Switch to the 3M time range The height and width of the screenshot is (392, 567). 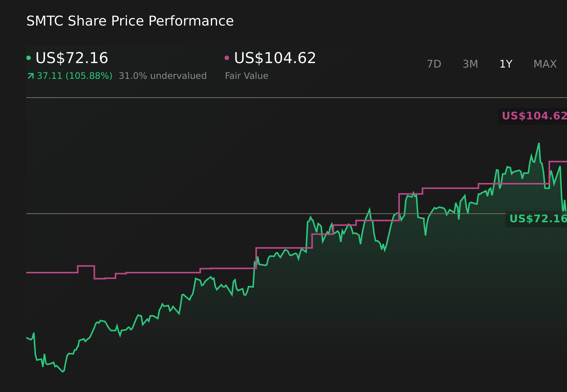470,64
